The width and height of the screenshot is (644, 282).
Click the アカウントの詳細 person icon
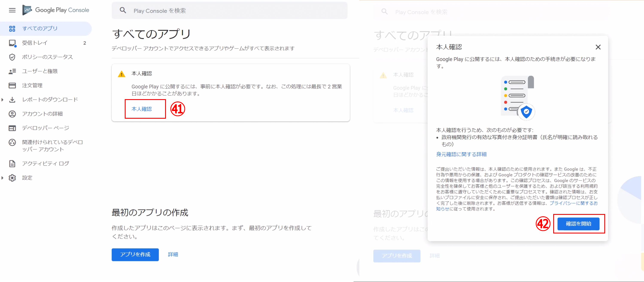click(12, 114)
